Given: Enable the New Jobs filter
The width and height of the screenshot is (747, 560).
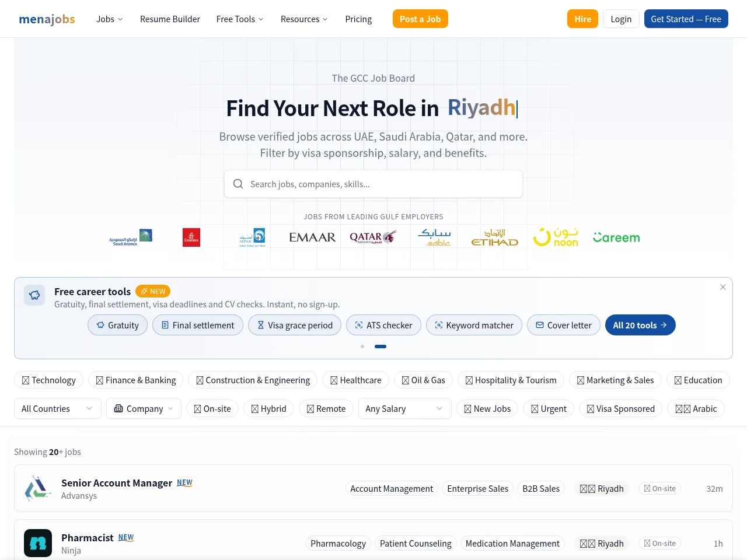Looking at the screenshot, I should click(487, 409).
